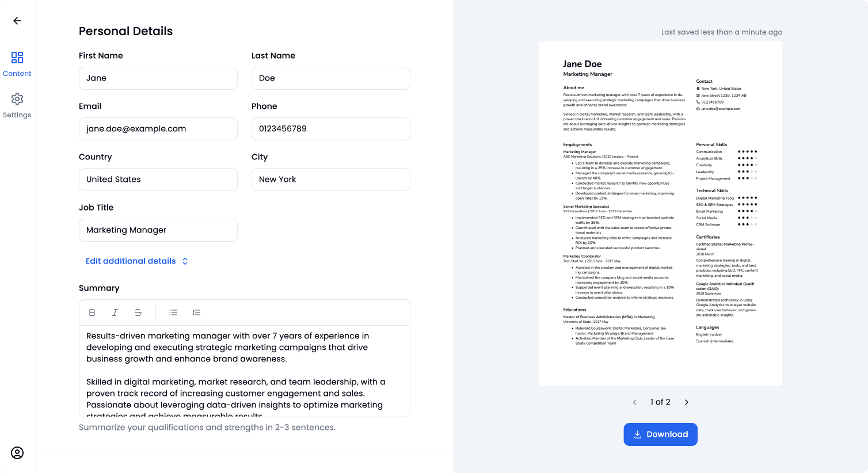Open the Content sidebar tab
868x473 pixels.
pos(17,63)
